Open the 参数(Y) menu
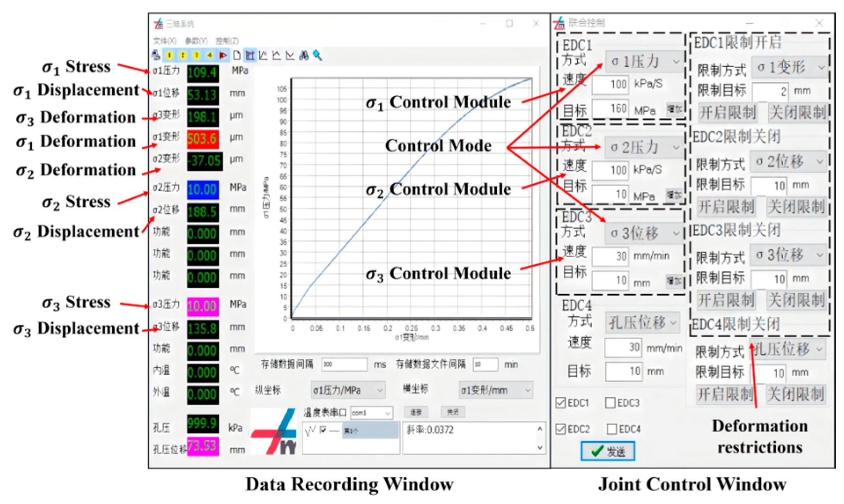Screen dimensions: 844x504 pos(196,41)
